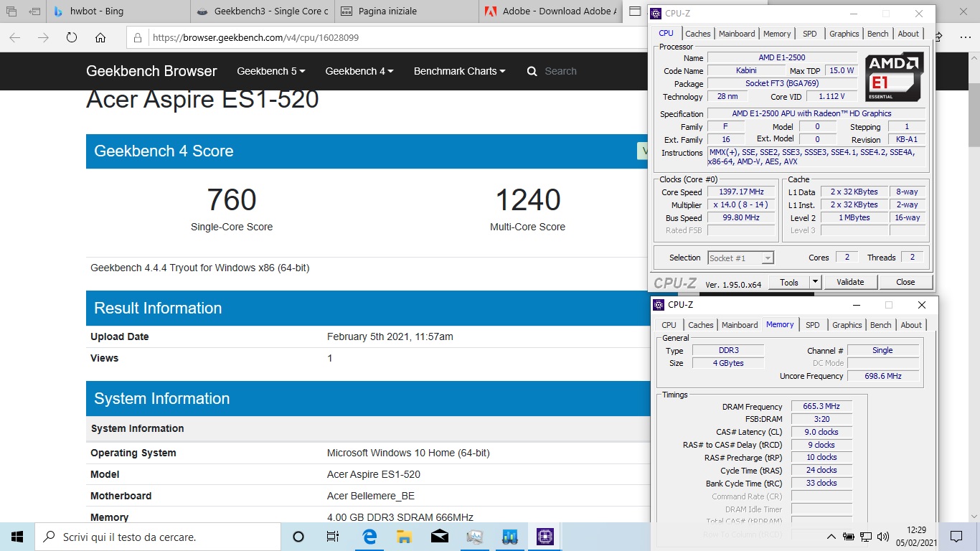Click the Geekbench Browser logo link
The width and height of the screenshot is (980, 551).
click(151, 71)
